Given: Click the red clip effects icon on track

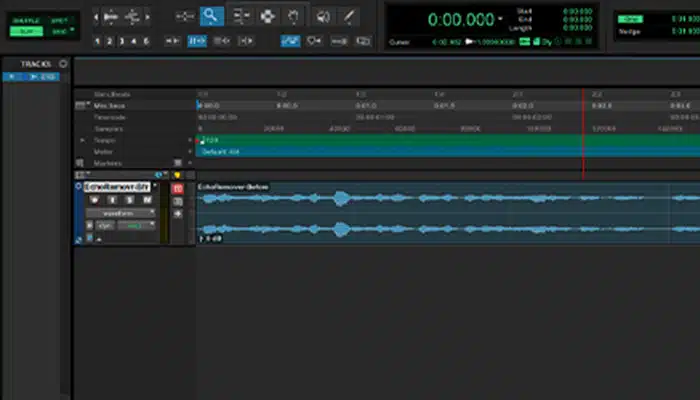Looking at the screenshot, I should click(178, 189).
